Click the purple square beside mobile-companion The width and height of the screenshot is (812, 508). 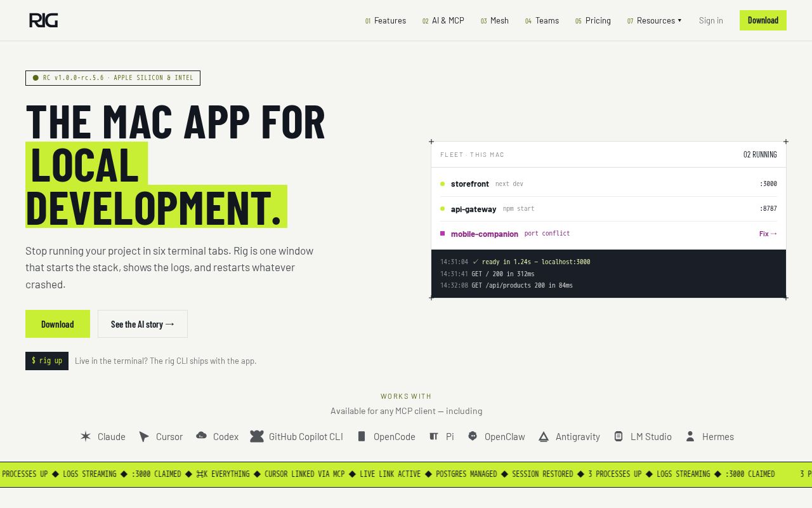pyautogui.click(x=443, y=234)
